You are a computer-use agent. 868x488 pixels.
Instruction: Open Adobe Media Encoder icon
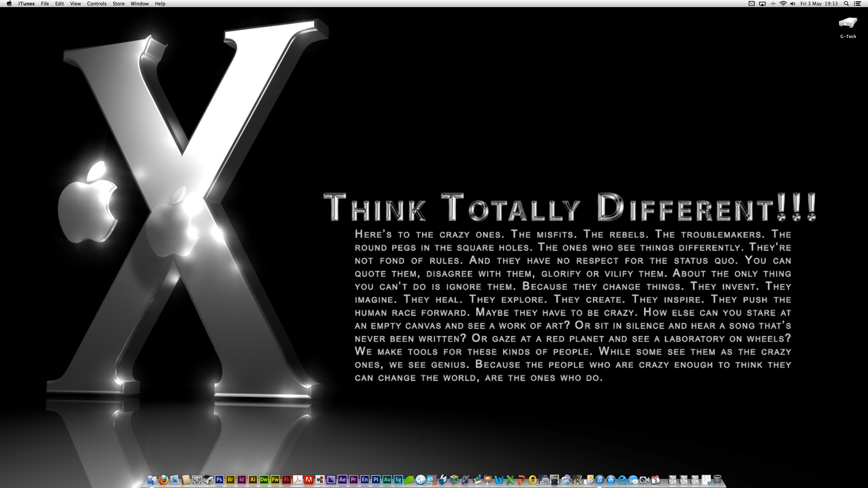331,480
